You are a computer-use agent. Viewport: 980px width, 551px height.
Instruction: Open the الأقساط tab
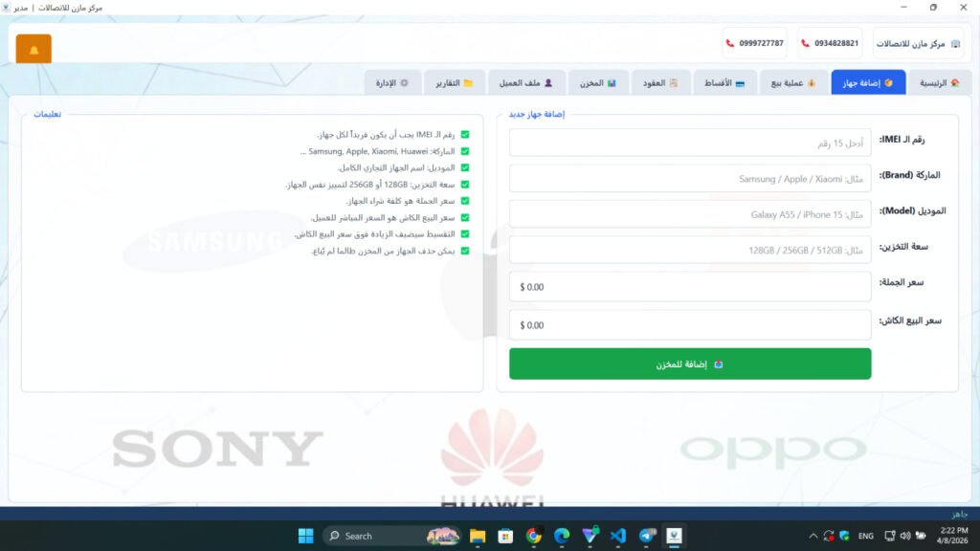coord(725,83)
